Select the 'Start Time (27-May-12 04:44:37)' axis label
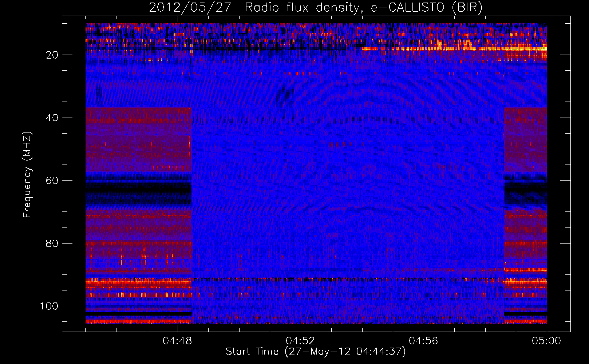Image resolution: width=589 pixels, height=364 pixels. [x=315, y=352]
